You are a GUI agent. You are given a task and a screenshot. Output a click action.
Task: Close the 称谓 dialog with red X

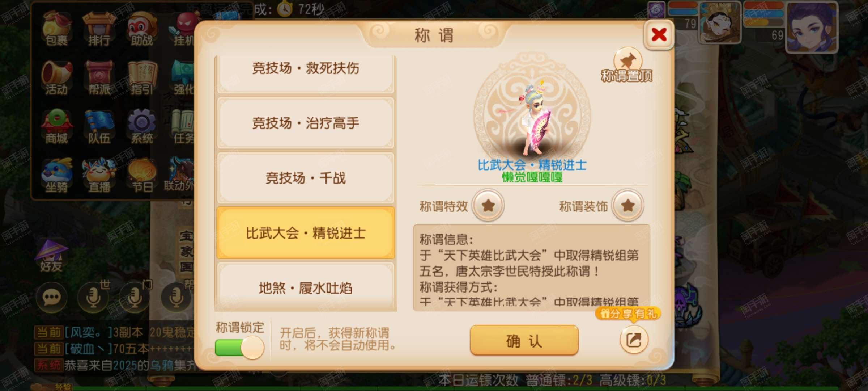659,35
